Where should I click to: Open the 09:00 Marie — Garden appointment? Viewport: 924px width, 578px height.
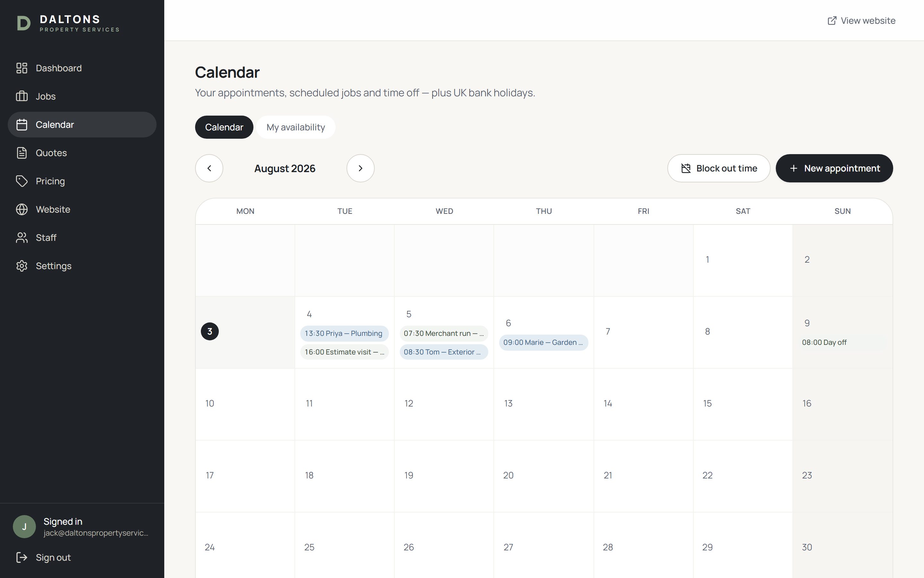point(543,343)
